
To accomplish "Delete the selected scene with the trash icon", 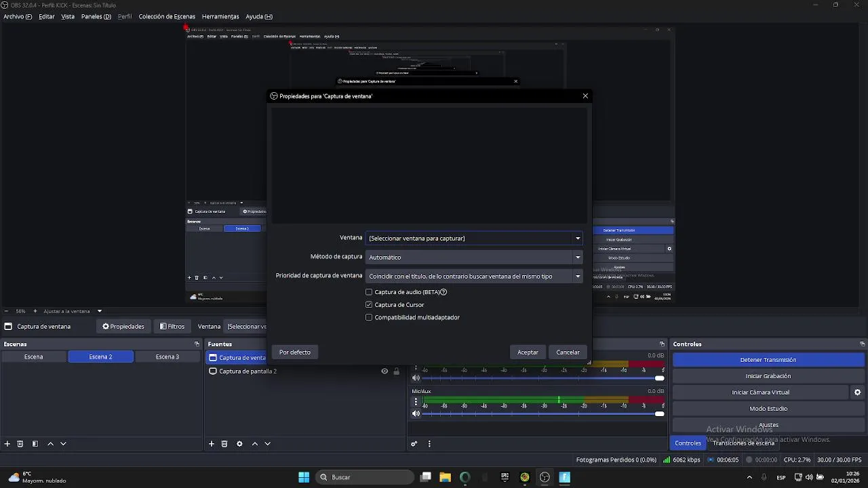I will (x=20, y=444).
